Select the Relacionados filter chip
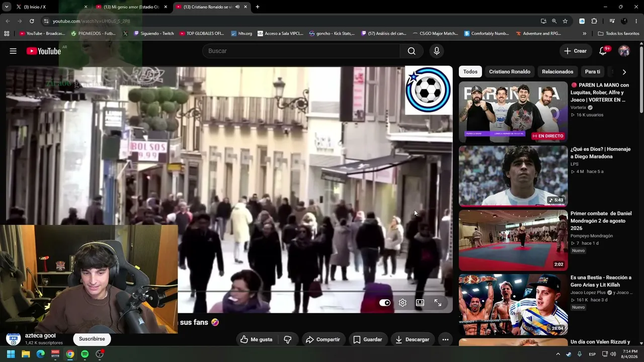This screenshot has height=362, width=644. tap(557, 72)
